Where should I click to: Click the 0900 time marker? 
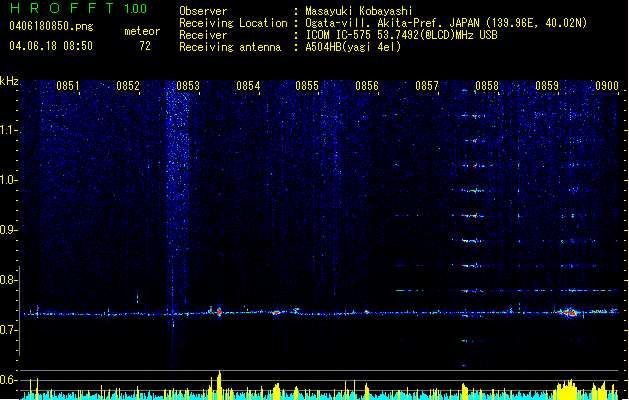pyautogui.click(x=607, y=86)
